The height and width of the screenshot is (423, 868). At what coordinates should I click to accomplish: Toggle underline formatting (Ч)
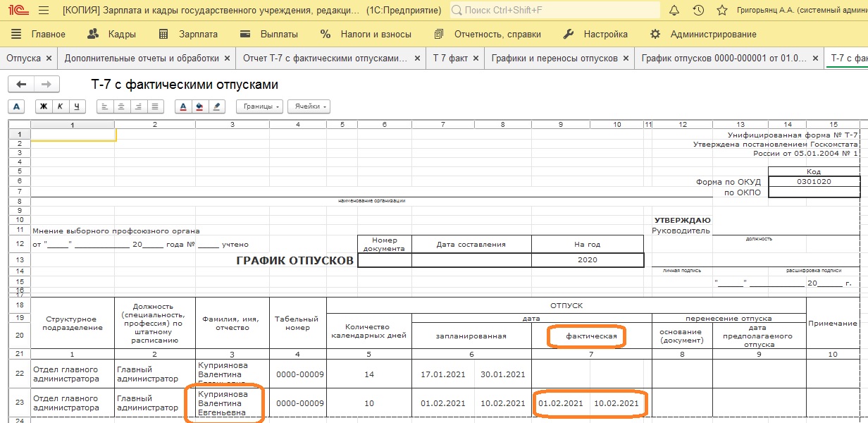coord(76,106)
